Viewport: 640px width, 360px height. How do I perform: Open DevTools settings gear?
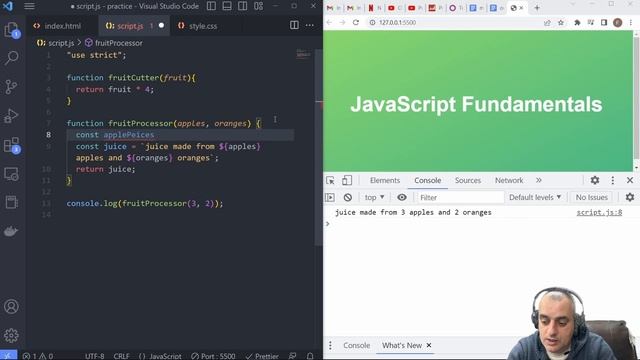coord(595,180)
